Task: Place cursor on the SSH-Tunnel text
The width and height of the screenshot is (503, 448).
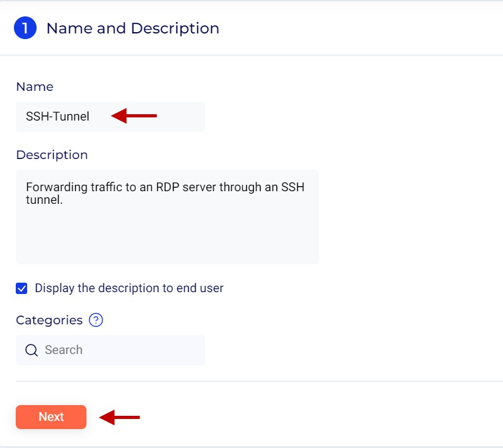Action: (57, 117)
